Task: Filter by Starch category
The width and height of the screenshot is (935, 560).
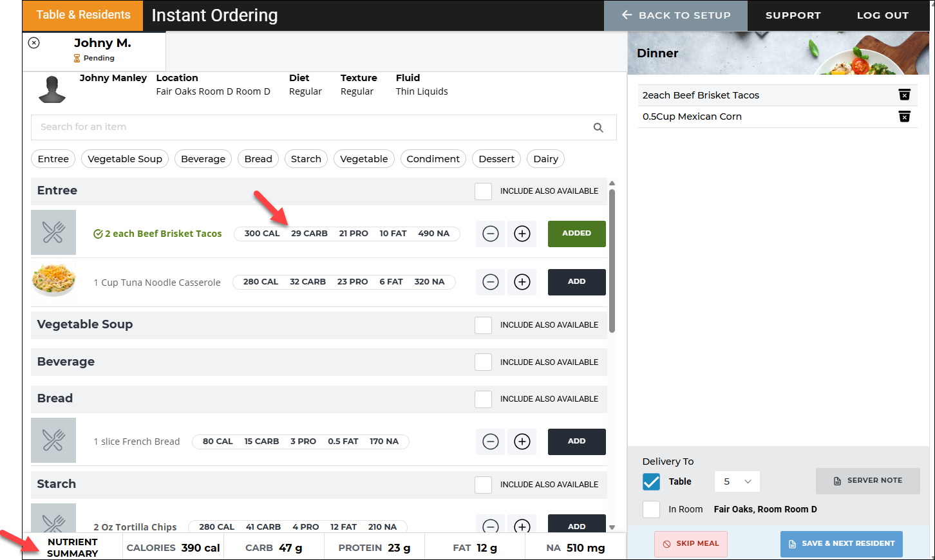Action: click(x=306, y=159)
